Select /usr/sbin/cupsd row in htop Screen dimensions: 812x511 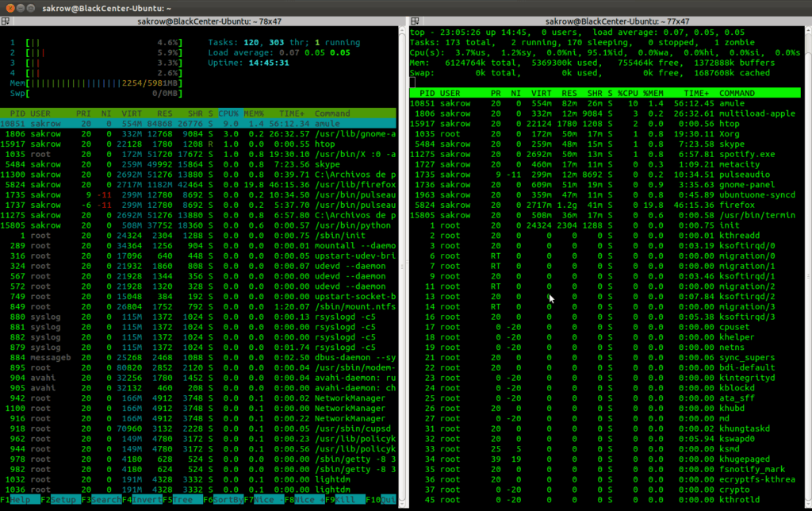pos(198,428)
